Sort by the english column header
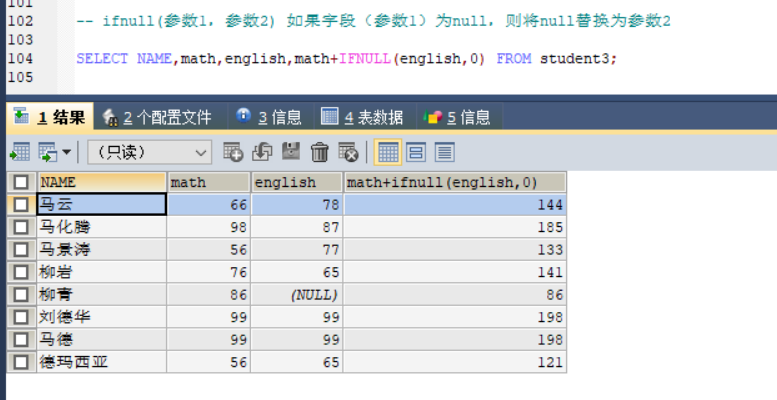 [x=297, y=182]
